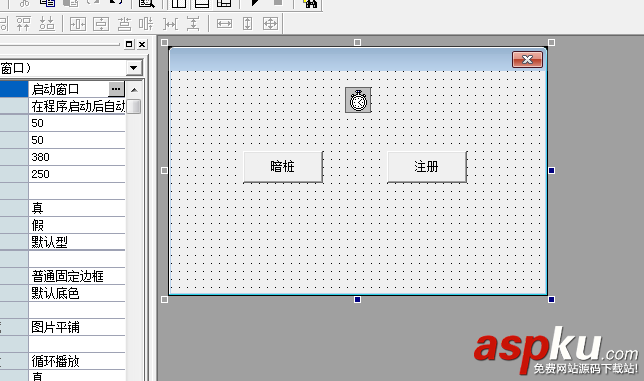Click the align horizontal centers icon
The height and width of the screenshot is (381, 644).
click(124, 24)
